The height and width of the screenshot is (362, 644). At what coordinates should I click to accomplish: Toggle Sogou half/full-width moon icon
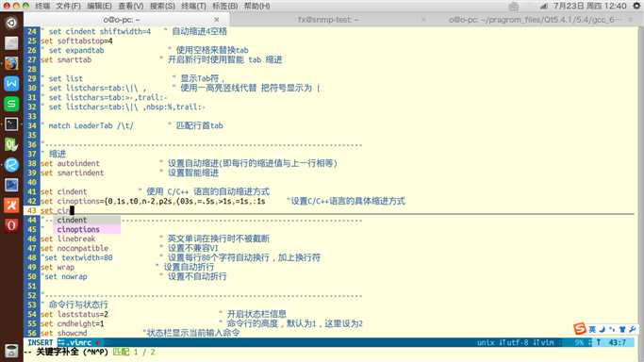(603, 329)
